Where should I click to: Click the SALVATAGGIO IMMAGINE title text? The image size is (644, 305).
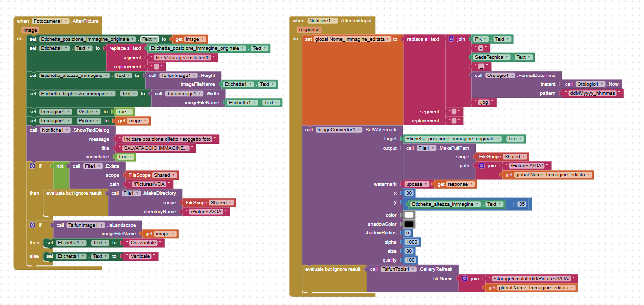coord(156,148)
